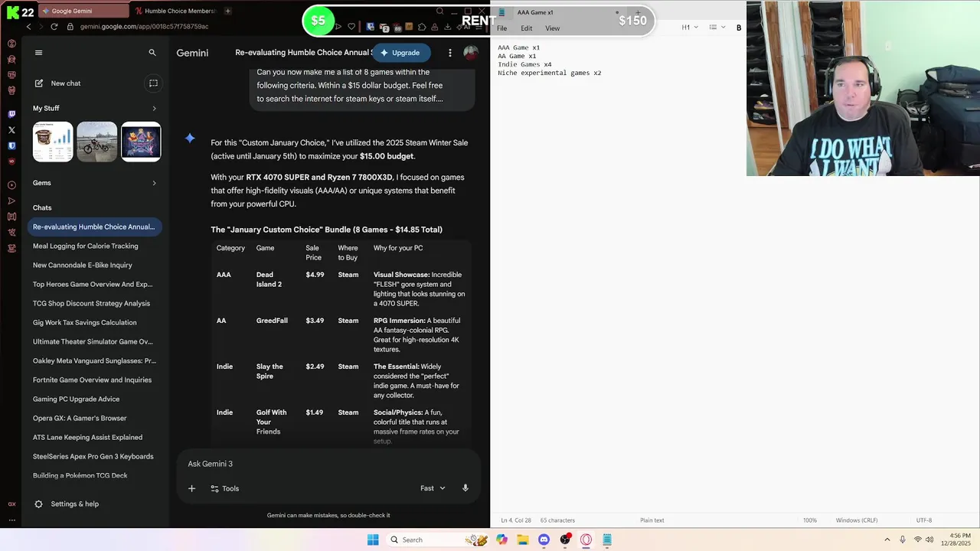Open the yogurt chart thumbnail in My Stuff

click(53, 142)
